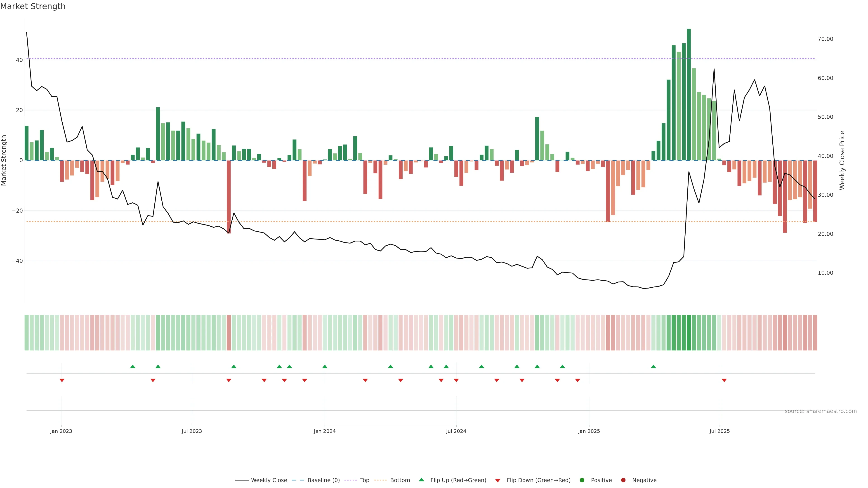
Task: Click the darkest green heatmap strip cell
Action: [689, 333]
